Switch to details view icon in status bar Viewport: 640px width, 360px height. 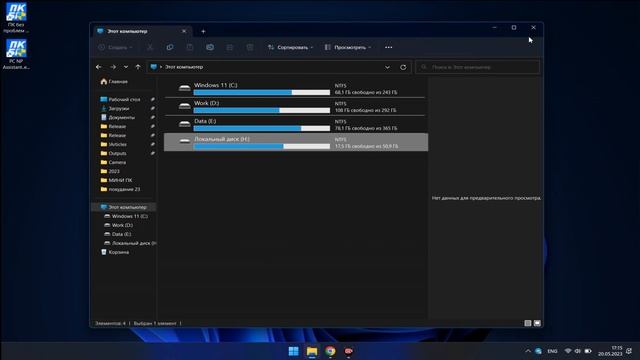pos(528,323)
